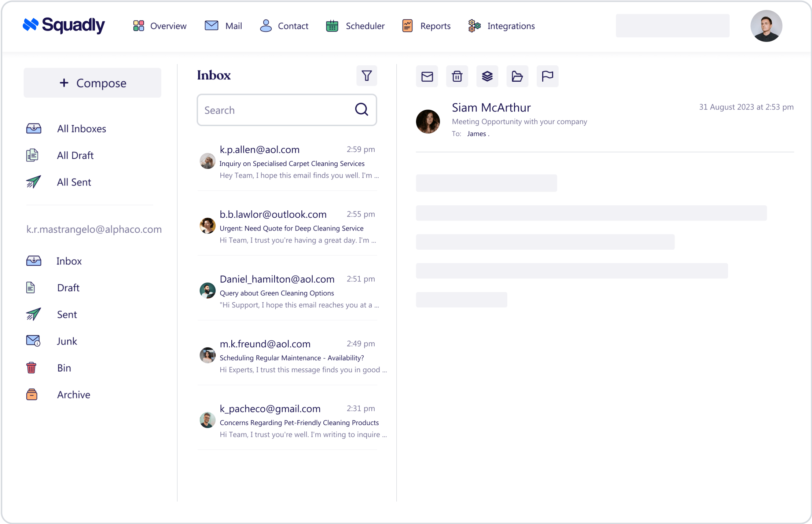Click subject "Query about Green Cleaning Options"

coord(277,293)
